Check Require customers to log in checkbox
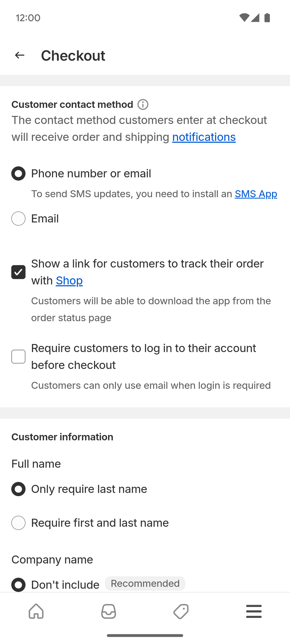Image resolution: width=290 pixels, height=644 pixels. (x=18, y=357)
